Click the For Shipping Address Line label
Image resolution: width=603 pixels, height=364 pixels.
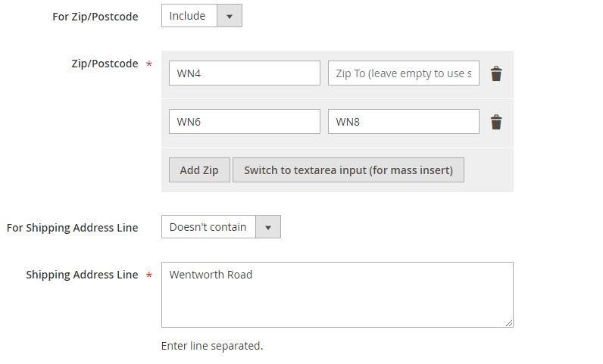point(73,227)
